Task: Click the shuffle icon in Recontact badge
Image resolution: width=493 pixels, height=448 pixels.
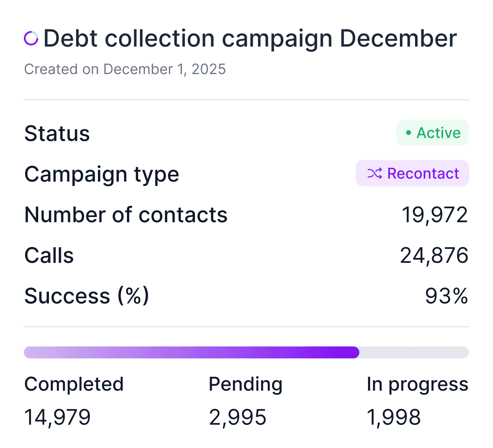Action: tap(374, 174)
